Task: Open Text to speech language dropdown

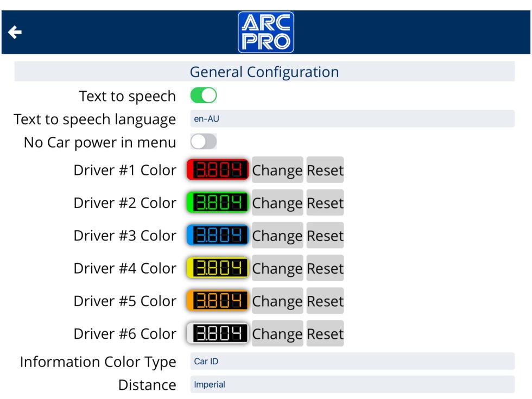Action: (x=352, y=119)
